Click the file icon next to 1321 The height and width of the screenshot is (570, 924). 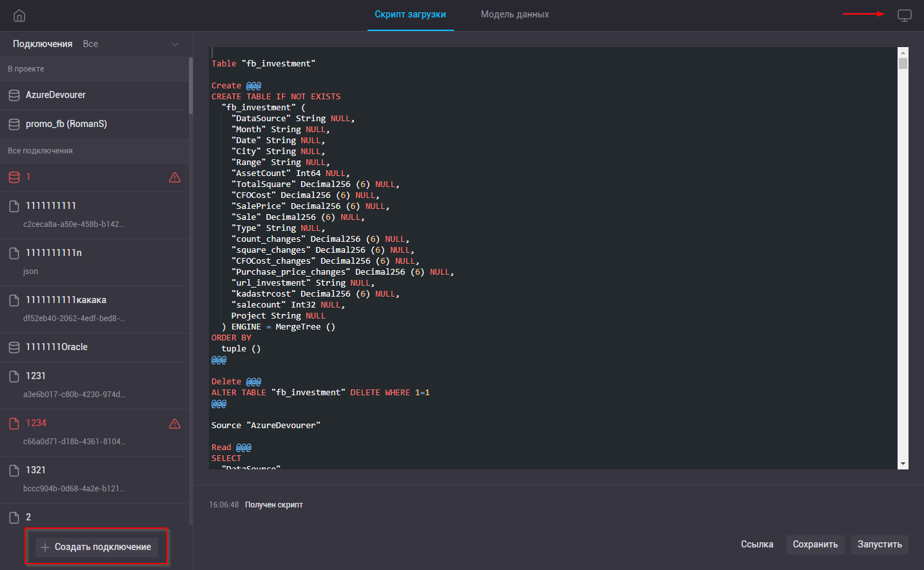click(14, 471)
